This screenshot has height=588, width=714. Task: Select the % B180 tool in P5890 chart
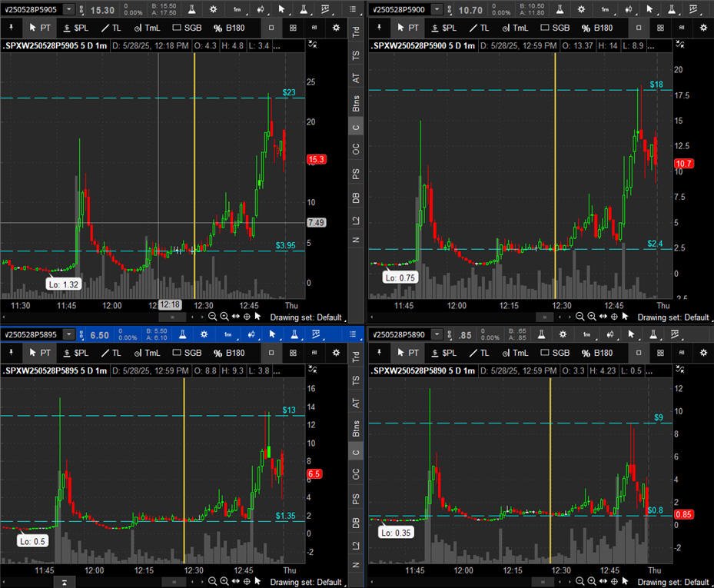coord(597,353)
